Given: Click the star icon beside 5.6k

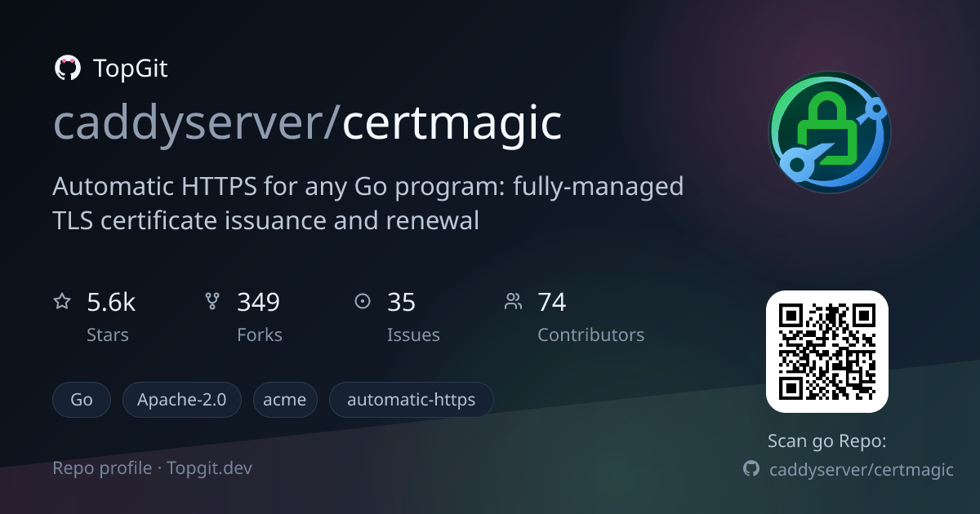Looking at the screenshot, I should [x=62, y=302].
